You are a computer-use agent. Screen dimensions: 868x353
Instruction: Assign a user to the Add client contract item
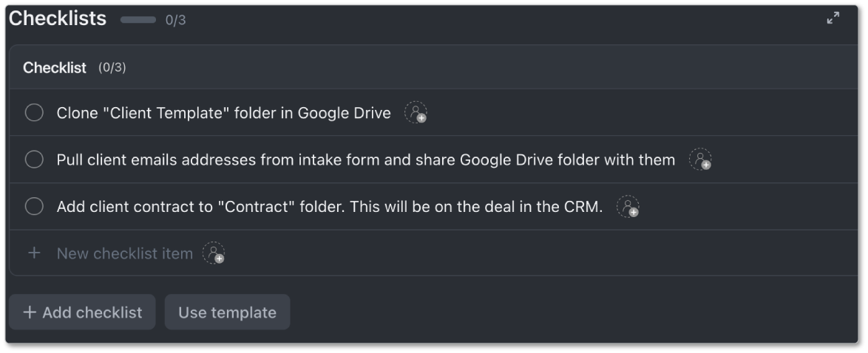pyautogui.click(x=628, y=207)
